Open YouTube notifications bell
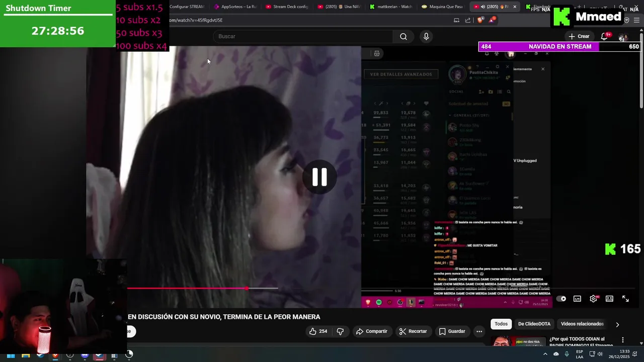 point(604,36)
